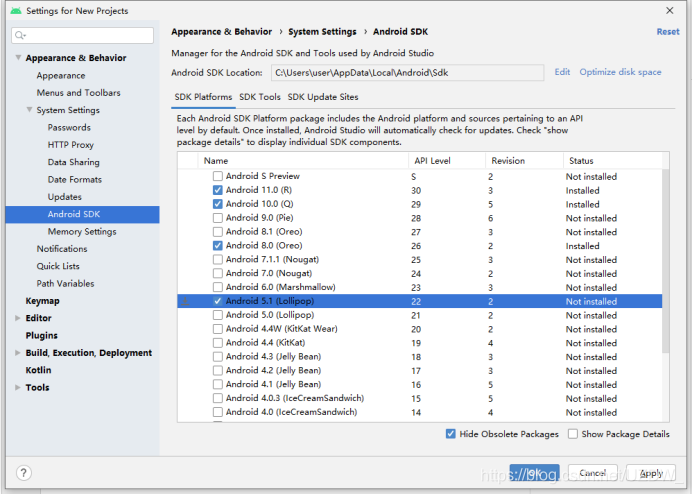
Task: Check the Android 7.1.1 (Nougat) checkbox
Action: click(x=217, y=259)
